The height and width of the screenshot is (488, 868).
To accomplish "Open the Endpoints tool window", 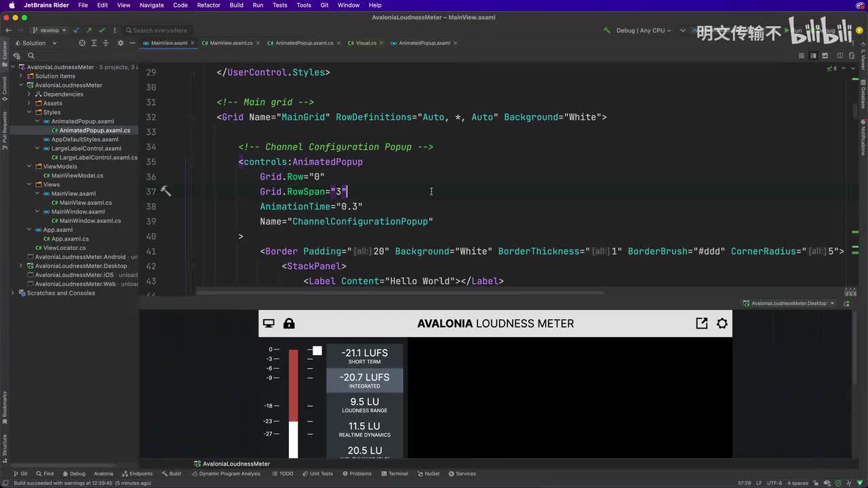I will [x=137, y=474].
